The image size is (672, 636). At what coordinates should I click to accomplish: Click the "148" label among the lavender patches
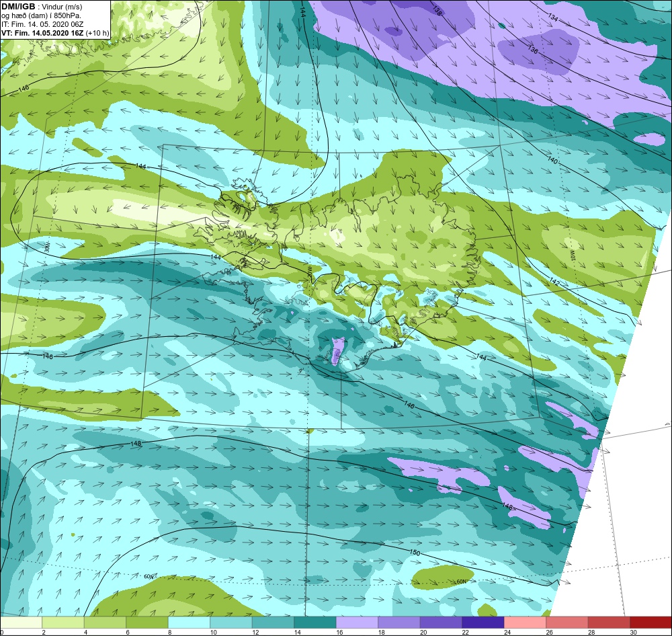(x=507, y=506)
